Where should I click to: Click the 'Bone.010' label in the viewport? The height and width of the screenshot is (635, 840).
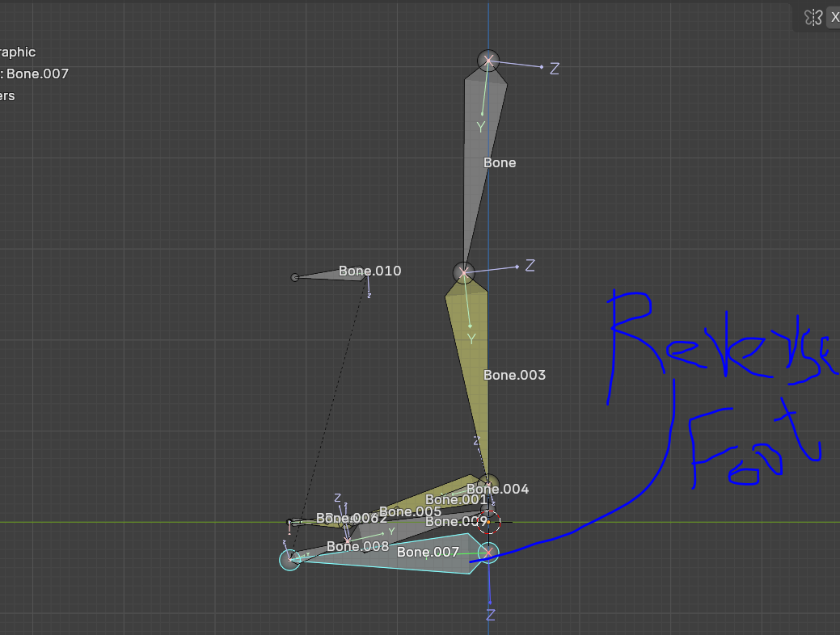(x=369, y=271)
